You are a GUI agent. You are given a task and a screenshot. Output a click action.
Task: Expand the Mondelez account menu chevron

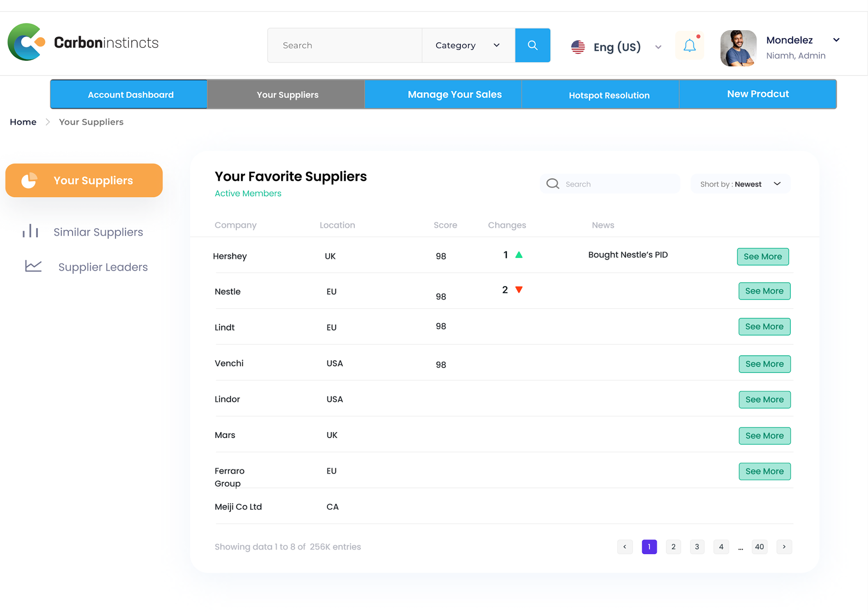point(836,40)
